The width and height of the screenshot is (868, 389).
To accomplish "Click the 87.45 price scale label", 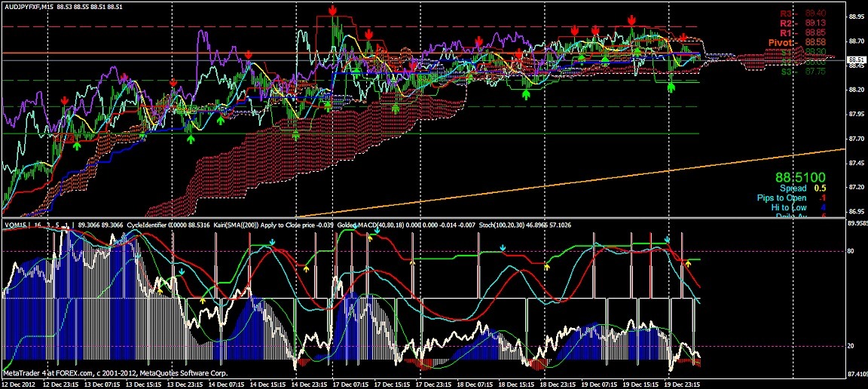I will pyautogui.click(x=856, y=163).
